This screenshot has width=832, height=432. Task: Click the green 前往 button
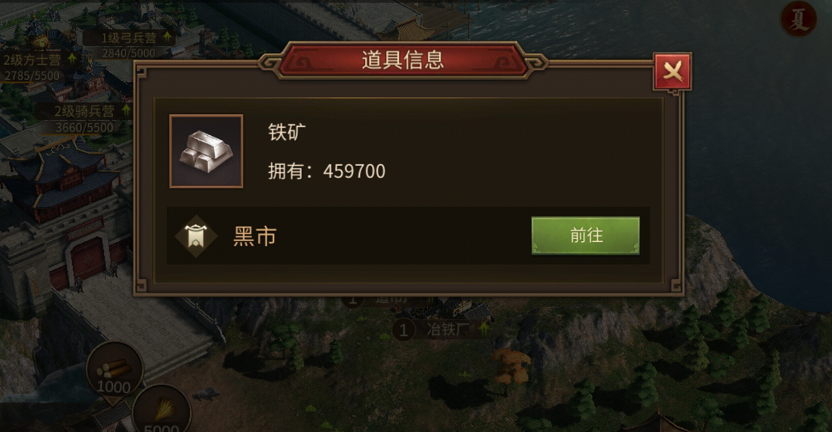(585, 235)
